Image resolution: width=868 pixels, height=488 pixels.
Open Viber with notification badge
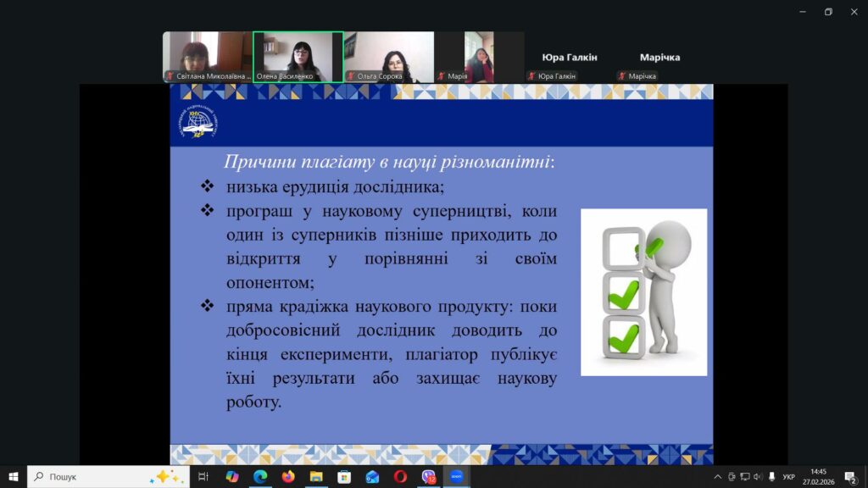pyautogui.click(x=429, y=477)
